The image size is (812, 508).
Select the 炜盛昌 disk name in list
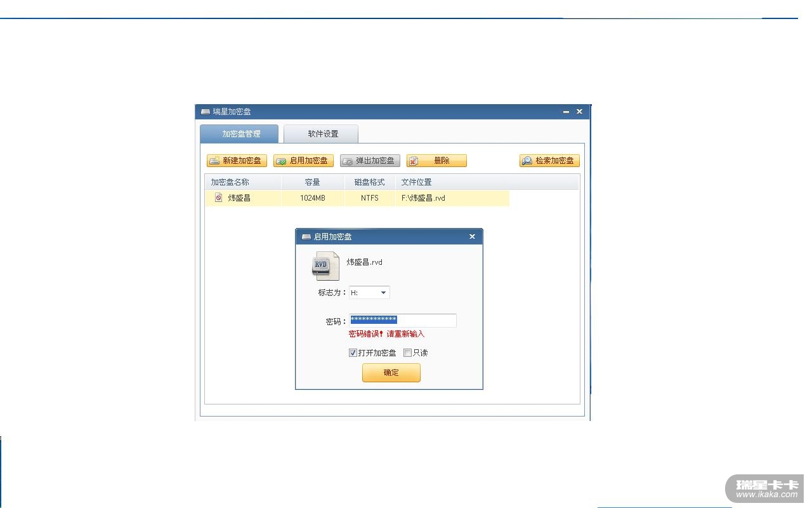click(239, 198)
